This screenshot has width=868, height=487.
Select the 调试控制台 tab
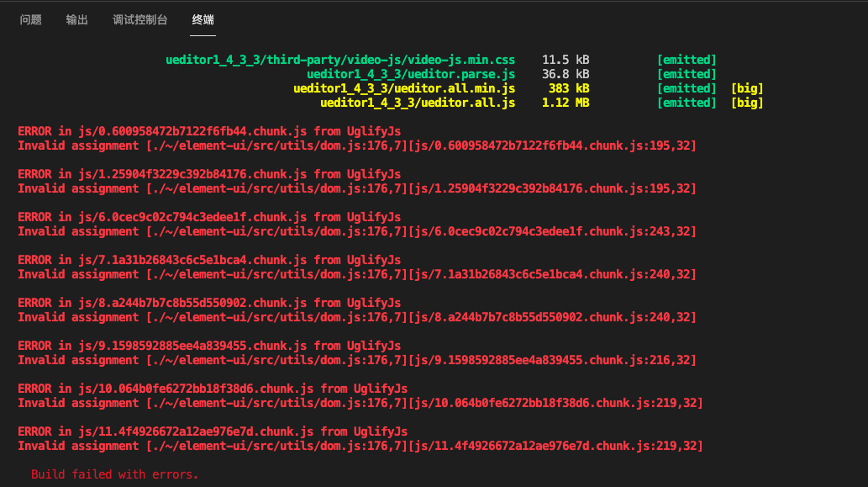pyautogui.click(x=139, y=19)
